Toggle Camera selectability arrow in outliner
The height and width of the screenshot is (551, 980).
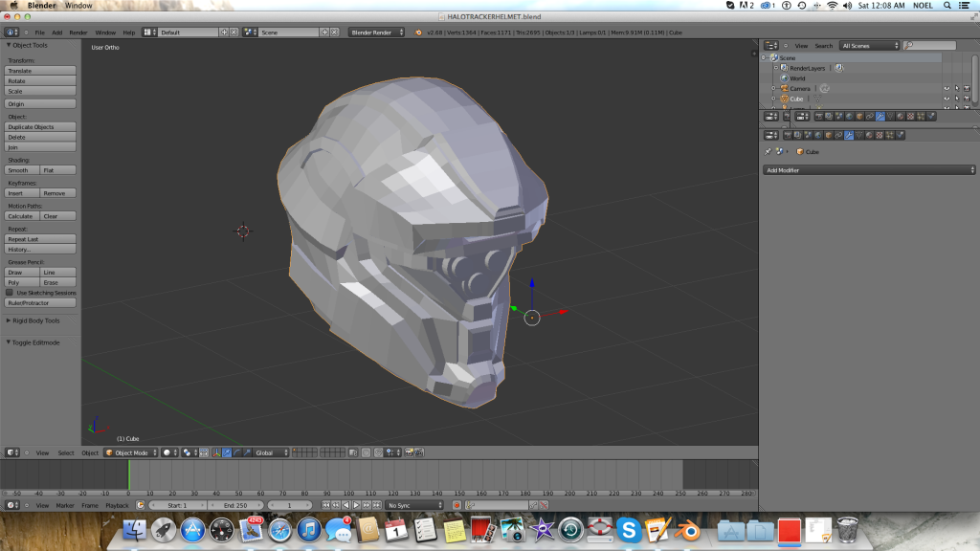[957, 89]
